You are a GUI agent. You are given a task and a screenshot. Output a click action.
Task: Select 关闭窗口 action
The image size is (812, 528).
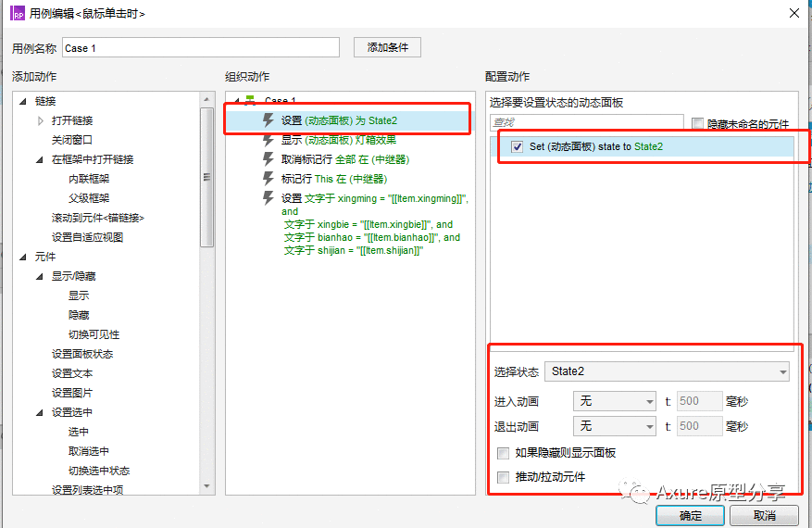click(72, 140)
